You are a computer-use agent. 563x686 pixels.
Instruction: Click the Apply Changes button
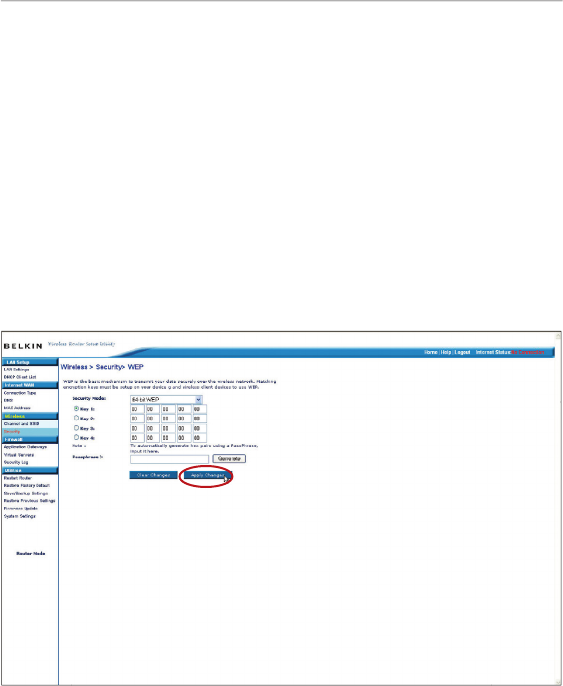(207, 475)
